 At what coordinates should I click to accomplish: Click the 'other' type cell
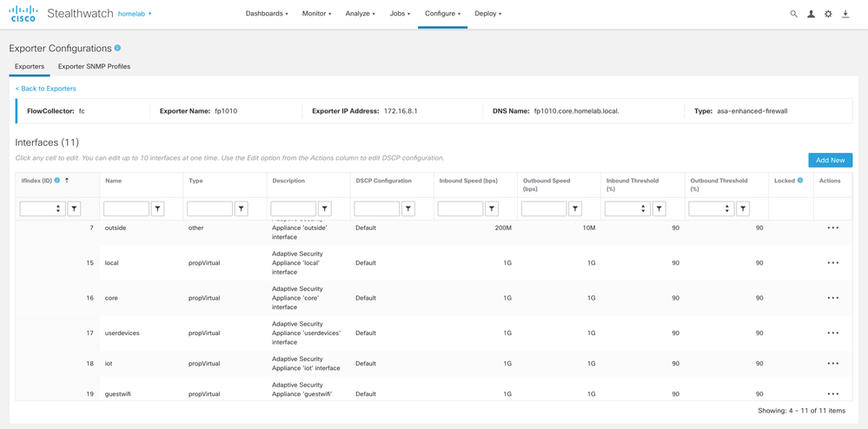[196, 228]
